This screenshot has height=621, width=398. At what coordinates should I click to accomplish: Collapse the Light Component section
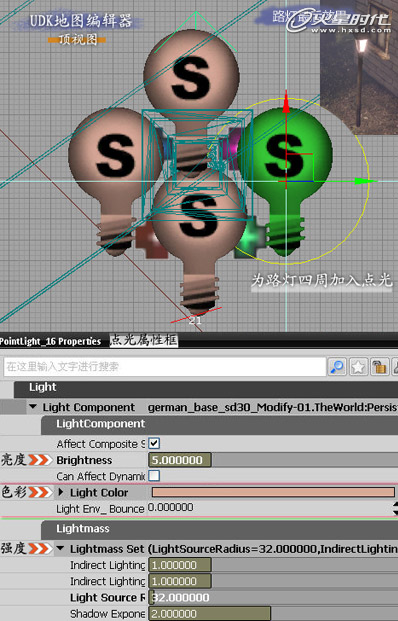(33, 407)
